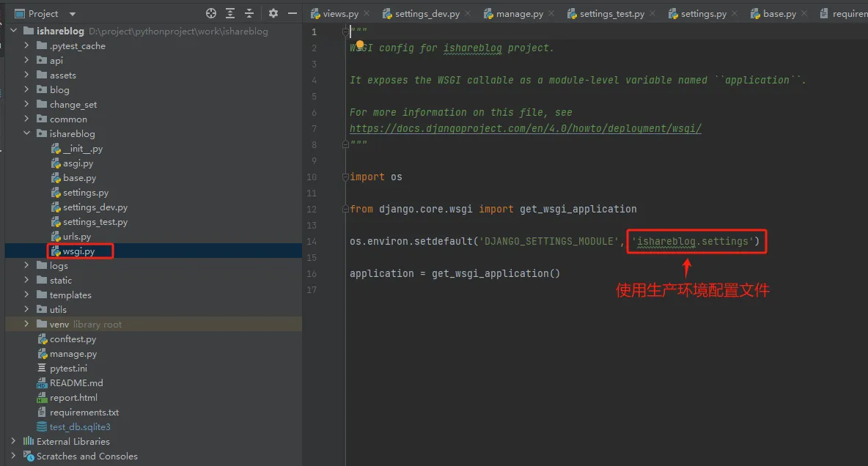Switch to the settings_test.py tab
The width and height of the screenshot is (868, 466).
point(611,14)
